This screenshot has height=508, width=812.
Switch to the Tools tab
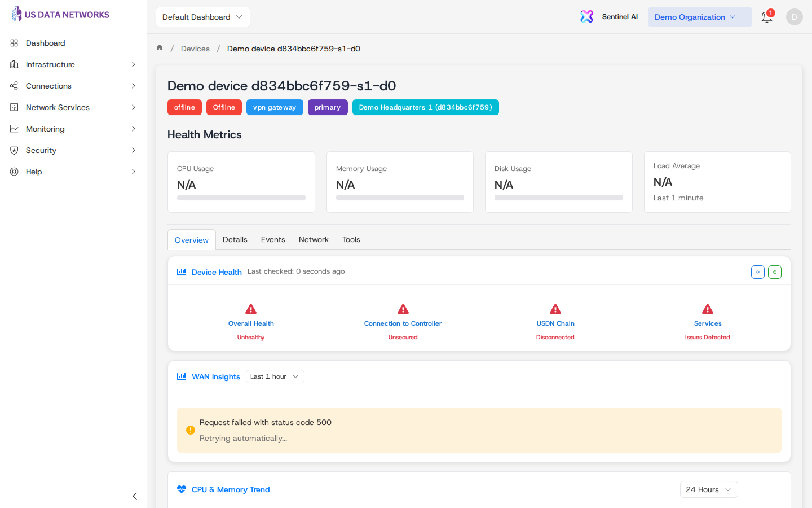(351, 239)
